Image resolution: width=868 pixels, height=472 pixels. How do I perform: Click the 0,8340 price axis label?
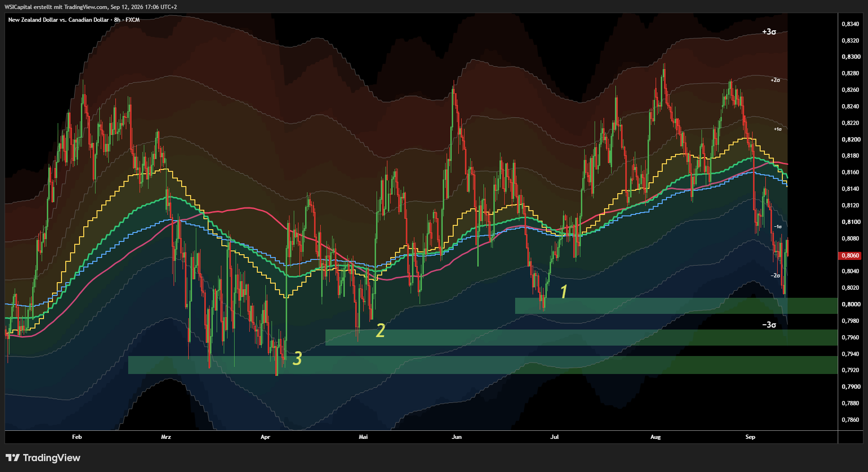(850, 24)
